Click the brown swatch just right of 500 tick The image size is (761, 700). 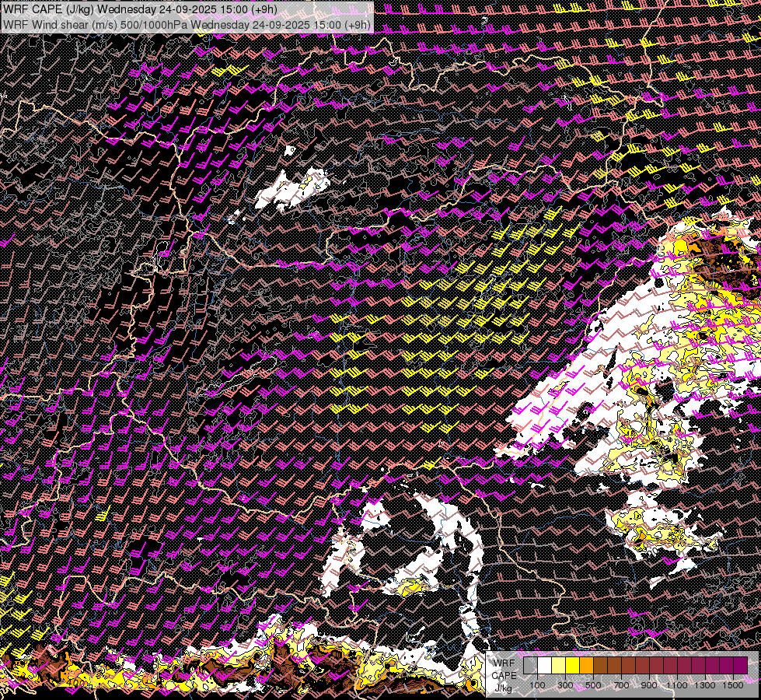pos(600,665)
